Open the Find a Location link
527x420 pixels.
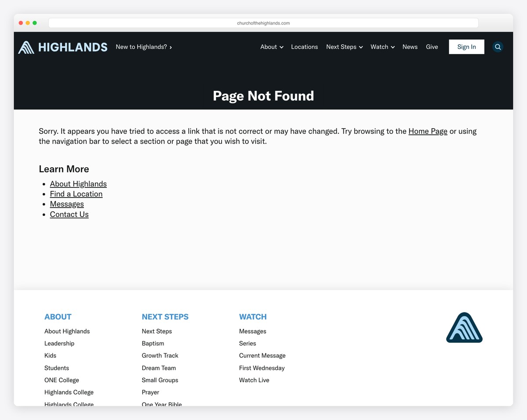[76, 194]
